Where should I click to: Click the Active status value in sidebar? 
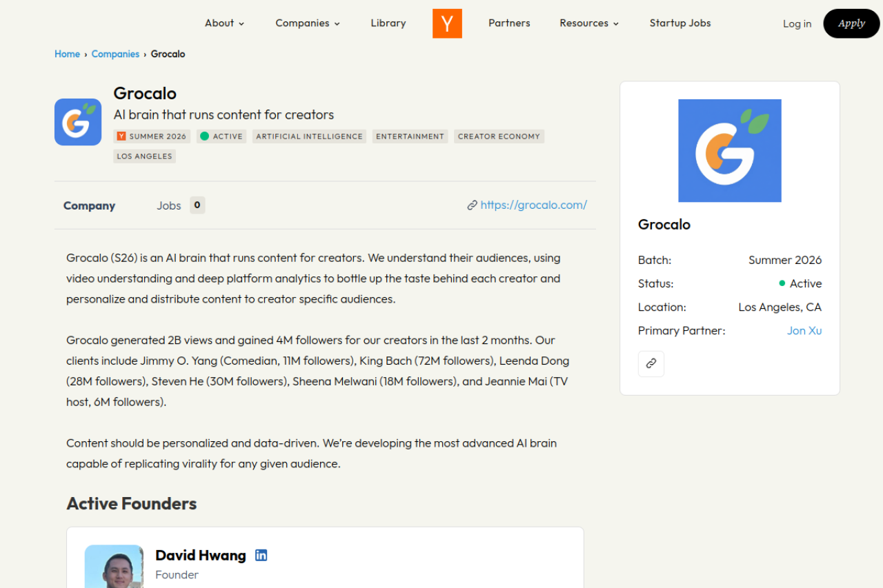click(800, 284)
